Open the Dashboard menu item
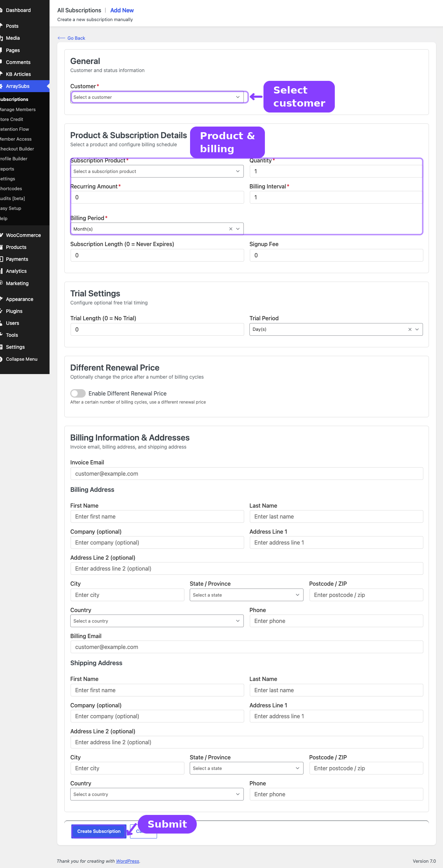This screenshot has width=443, height=868. [18, 10]
